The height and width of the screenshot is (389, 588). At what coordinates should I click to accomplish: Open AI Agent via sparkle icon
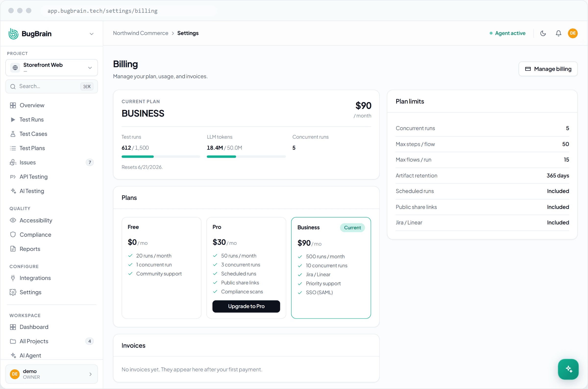click(x=13, y=355)
